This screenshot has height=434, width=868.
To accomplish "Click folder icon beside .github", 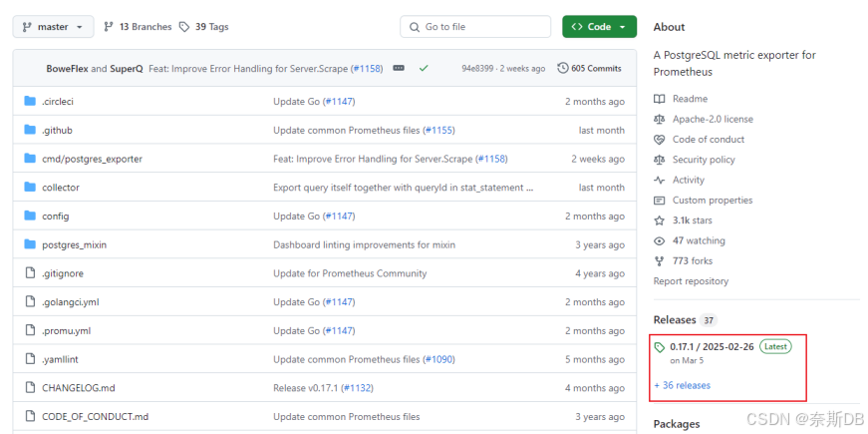I will [30, 131].
